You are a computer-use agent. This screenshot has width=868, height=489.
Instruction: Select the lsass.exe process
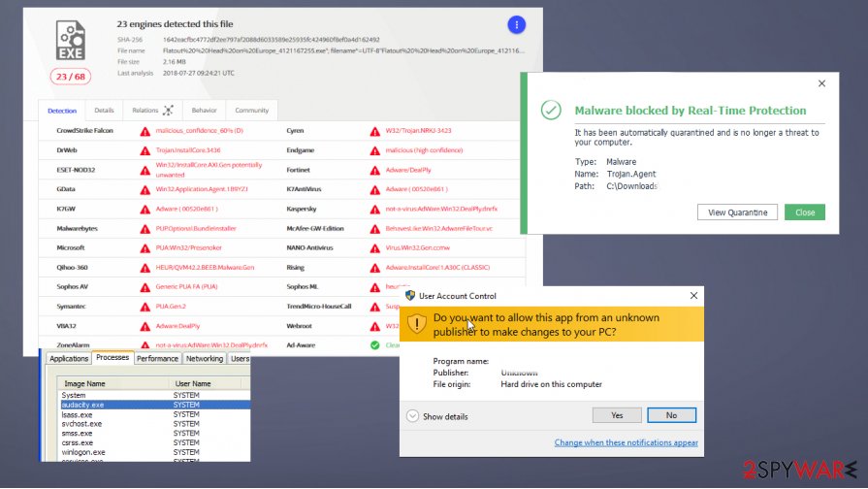(x=154, y=414)
